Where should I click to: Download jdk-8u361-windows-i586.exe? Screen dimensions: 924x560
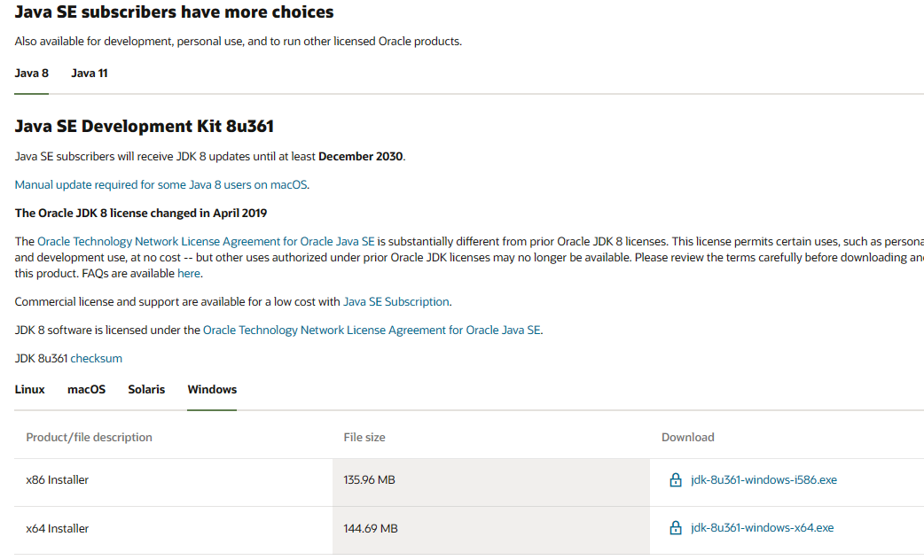(763, 480)
